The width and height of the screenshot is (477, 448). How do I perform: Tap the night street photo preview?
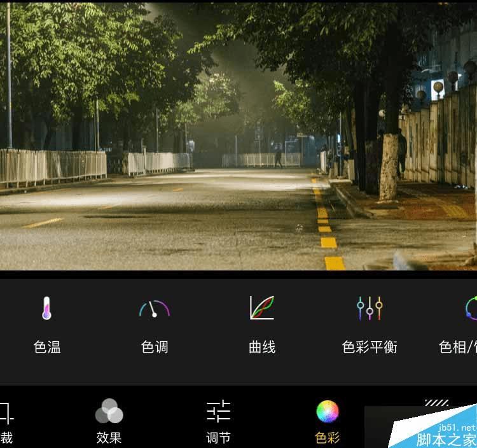[238, 136]
